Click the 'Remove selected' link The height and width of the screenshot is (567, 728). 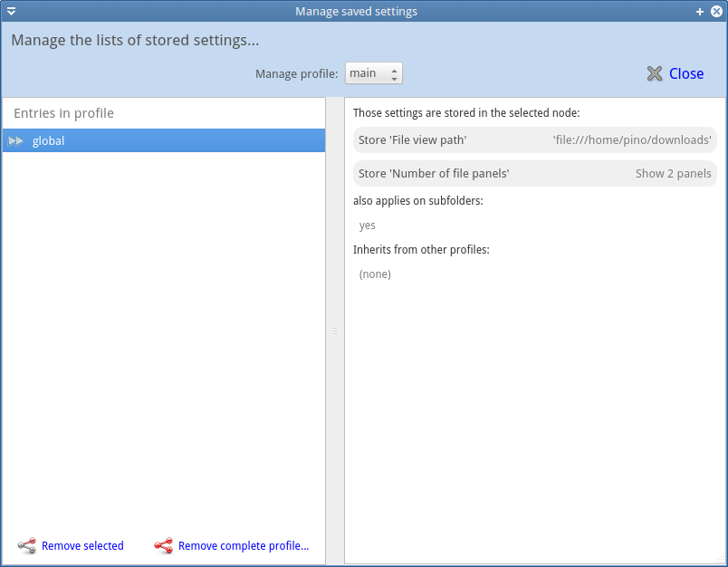point(82,545)
